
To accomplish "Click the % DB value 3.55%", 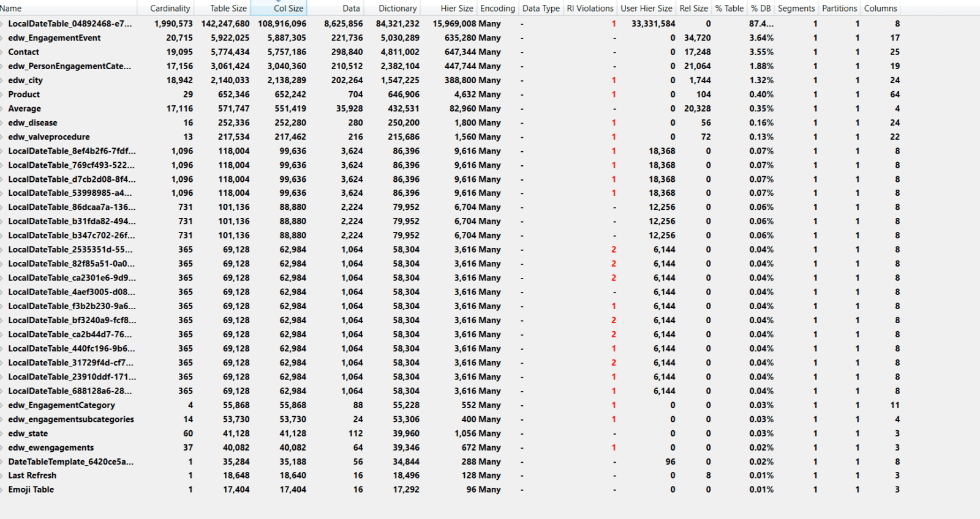I will (x=761, y=52).
